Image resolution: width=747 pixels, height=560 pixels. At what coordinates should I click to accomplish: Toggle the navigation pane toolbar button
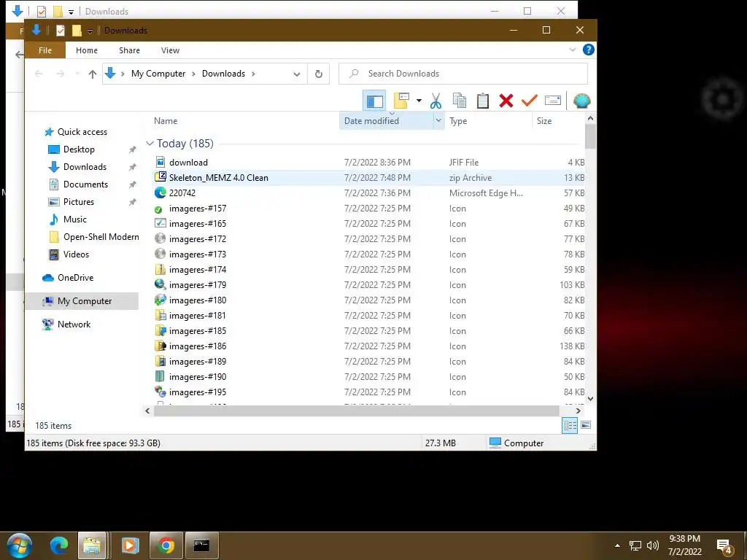pyautogui.click(x=374, y=101)
